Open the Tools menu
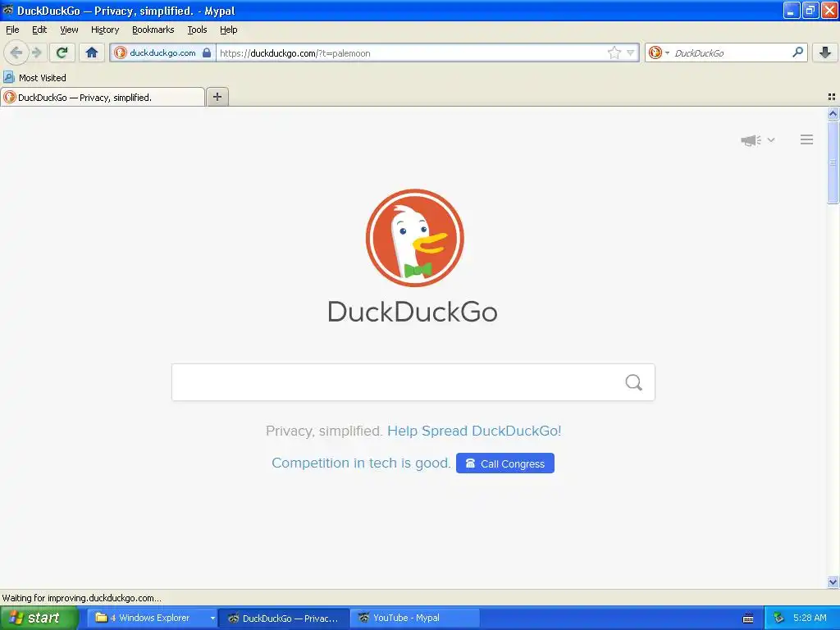 coord(197,30)
